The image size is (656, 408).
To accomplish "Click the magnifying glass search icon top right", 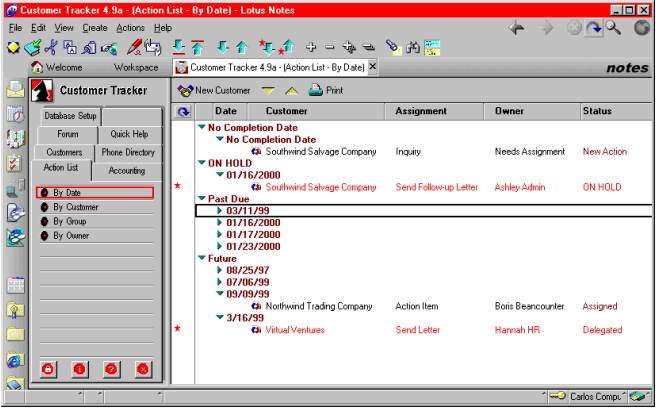I will (613, 28).
